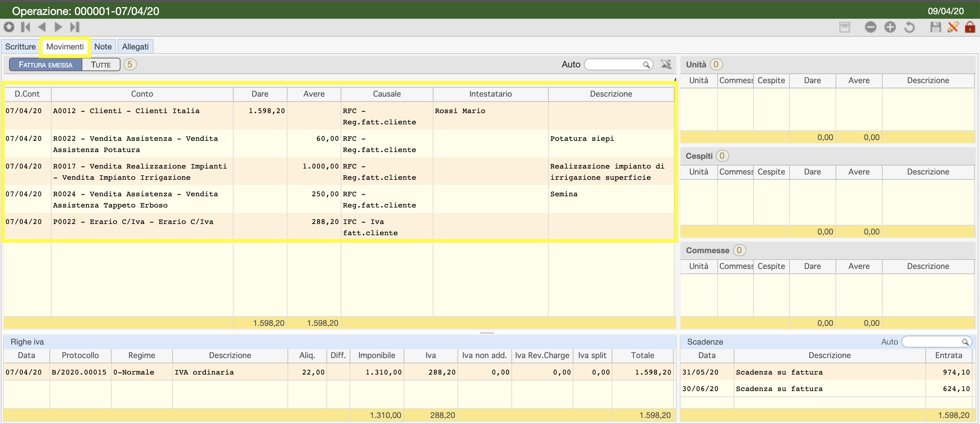The height and width of the screenshot is (424, 980).
Task: Click the archive box icon
Action: 844,27
